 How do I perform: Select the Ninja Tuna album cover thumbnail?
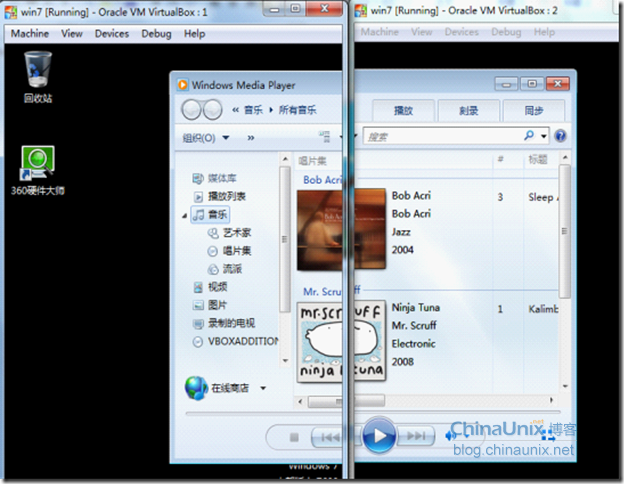point(341,342)
